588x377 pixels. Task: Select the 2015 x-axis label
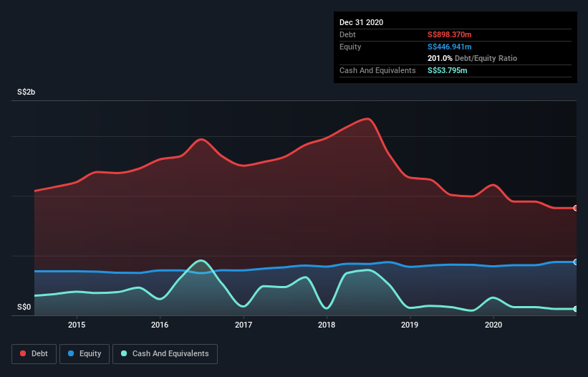pyautogui.click(x=77, y=325)
